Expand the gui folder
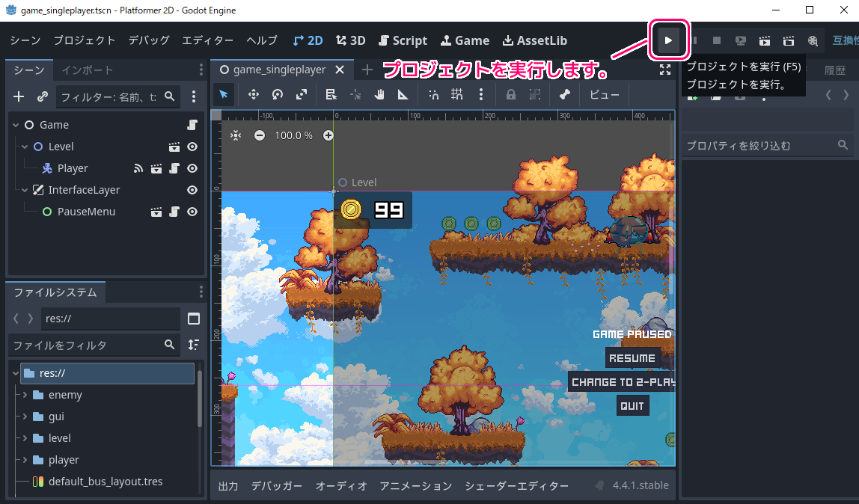 25,417
